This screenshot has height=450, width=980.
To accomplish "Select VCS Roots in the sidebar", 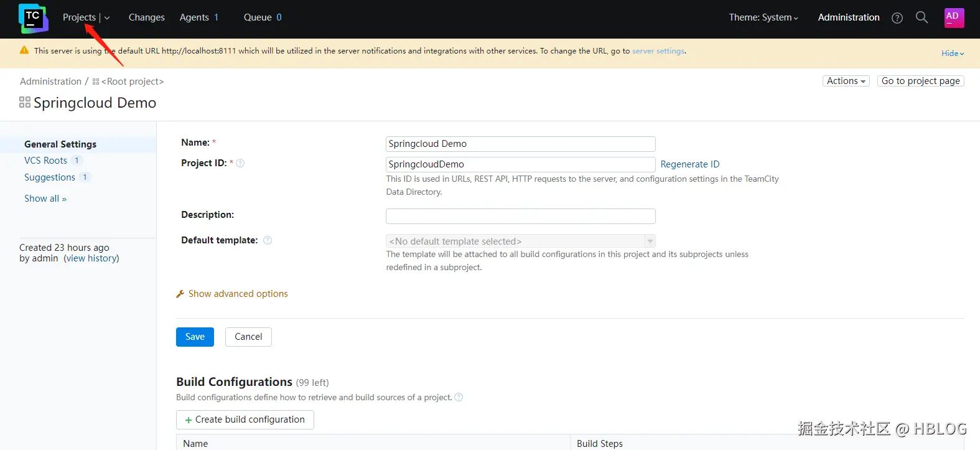I will [x=45, y=161].
